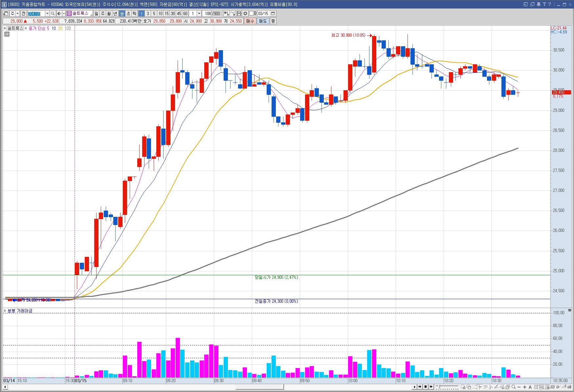Open help question mark icon in title bar

point(550,4)
